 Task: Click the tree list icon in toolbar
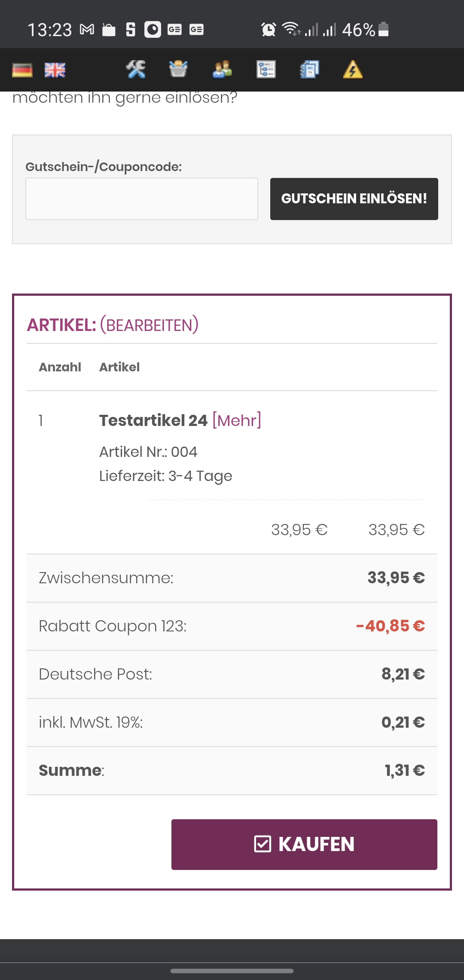coord(266,69)
